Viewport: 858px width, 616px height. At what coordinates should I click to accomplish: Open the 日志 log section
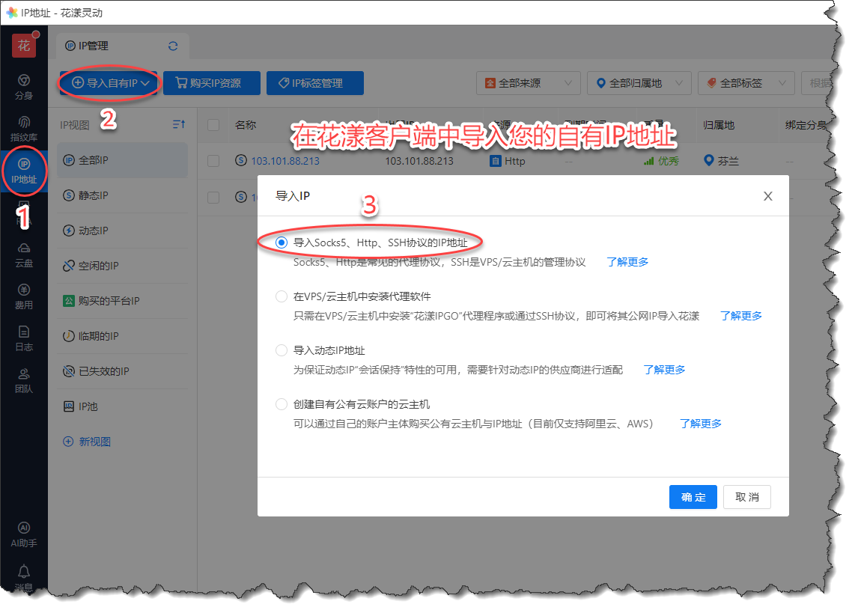[x=23, y=338]
